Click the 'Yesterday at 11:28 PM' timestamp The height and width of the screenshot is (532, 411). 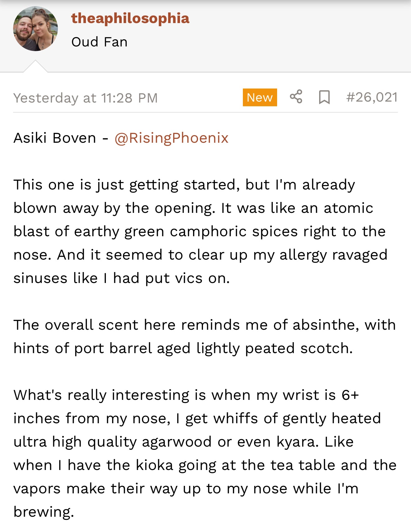point(85,98)
